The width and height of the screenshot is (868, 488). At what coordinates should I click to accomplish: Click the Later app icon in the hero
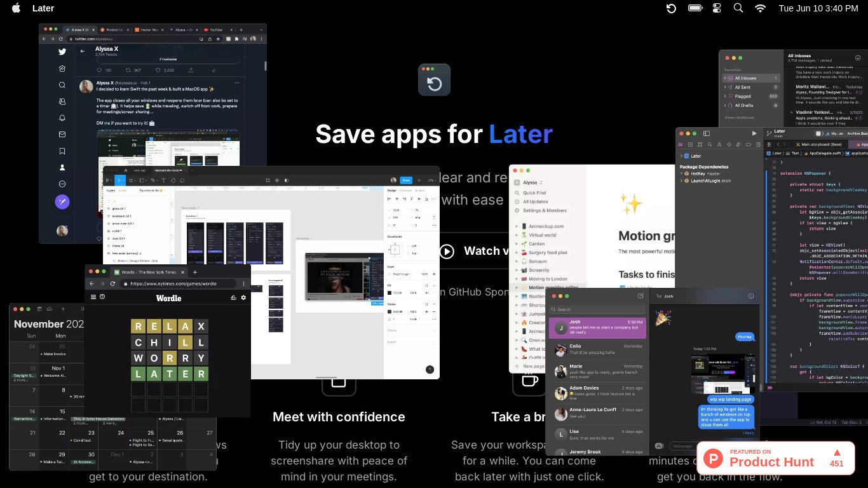click(434, 80)
